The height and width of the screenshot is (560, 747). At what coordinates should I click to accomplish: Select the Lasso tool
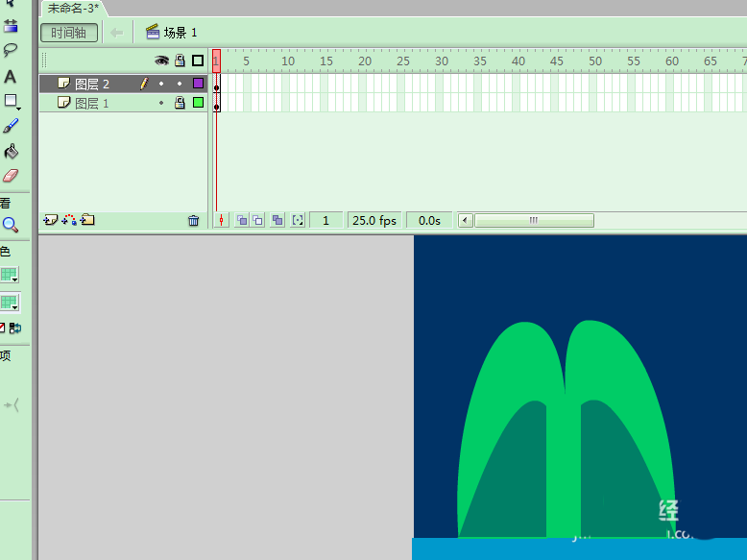[10, 50]
